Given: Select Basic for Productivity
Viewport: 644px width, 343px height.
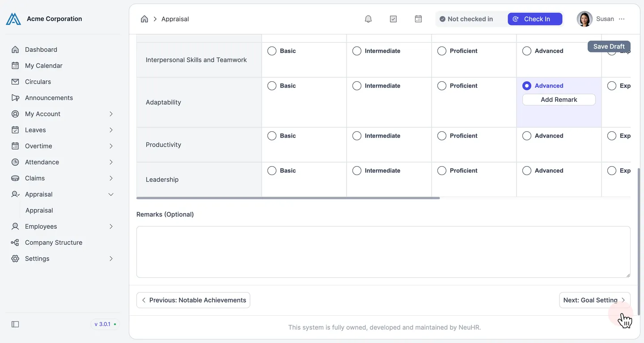Looking at the screenshot, I should pos(271,136).
